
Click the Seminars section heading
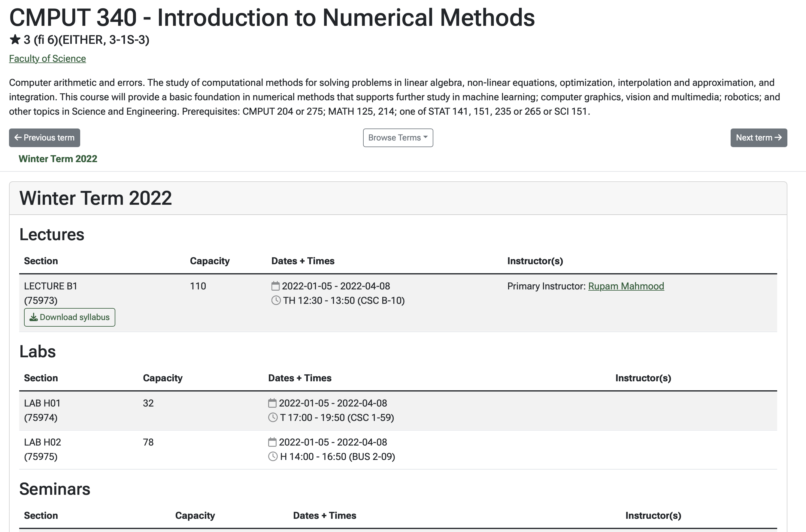point(55,489)
